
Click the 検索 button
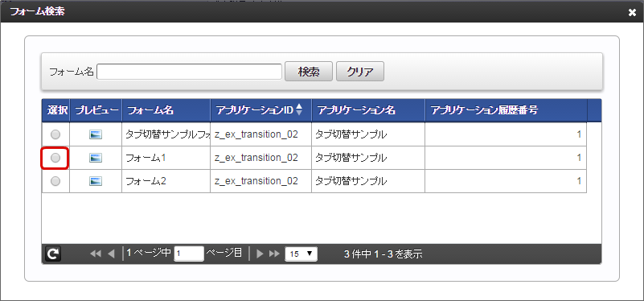(309, 72)
